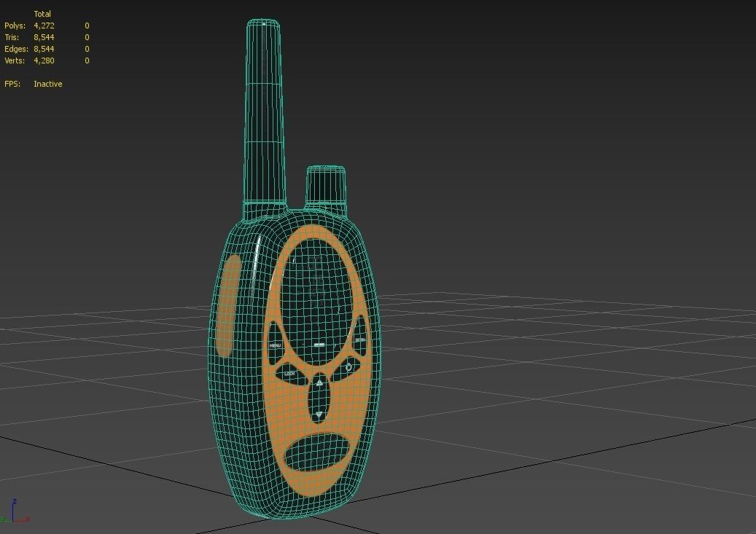Click the LOCK button on the radio model
Viewport: 756px width, 534px height.
point(292,375)
